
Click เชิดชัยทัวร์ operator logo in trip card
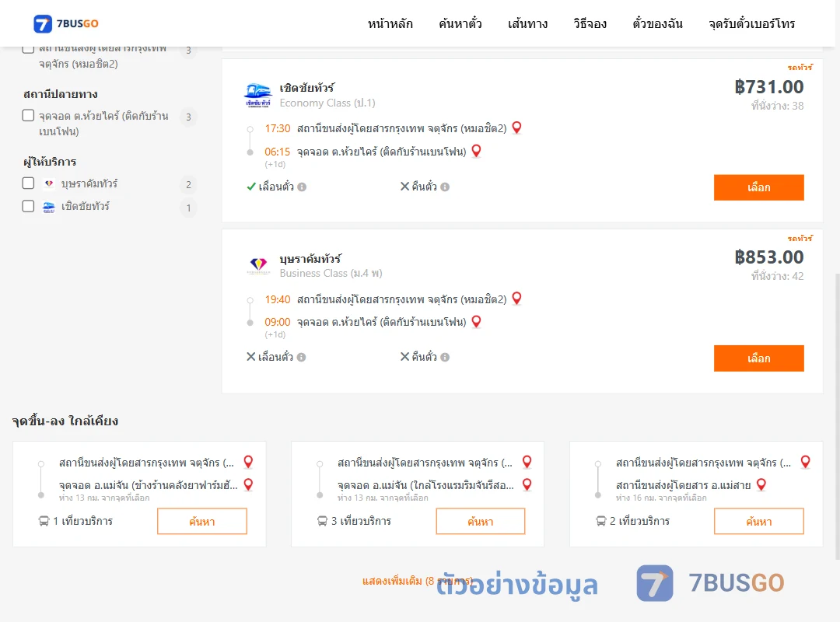coord(258,96)
